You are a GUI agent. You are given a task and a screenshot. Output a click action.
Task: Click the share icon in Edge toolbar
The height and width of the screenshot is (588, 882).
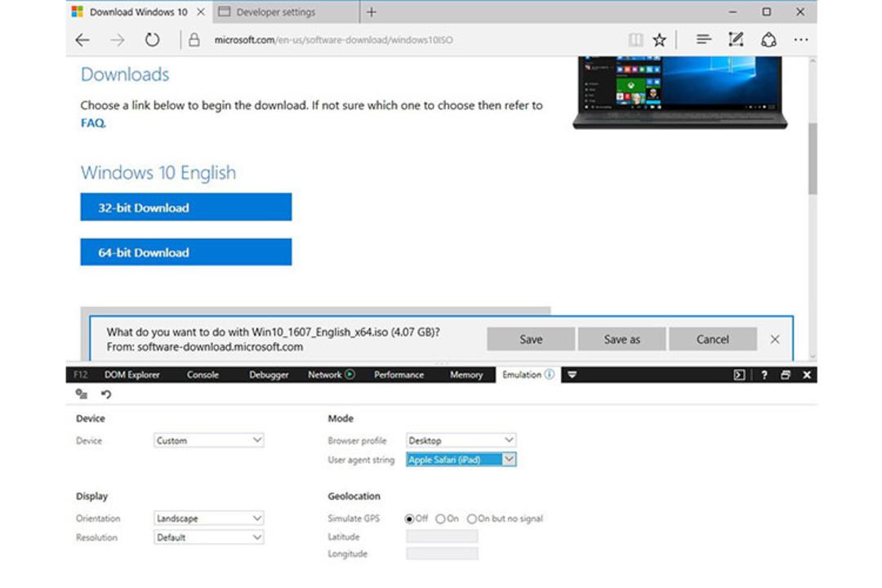click(768, 39)
